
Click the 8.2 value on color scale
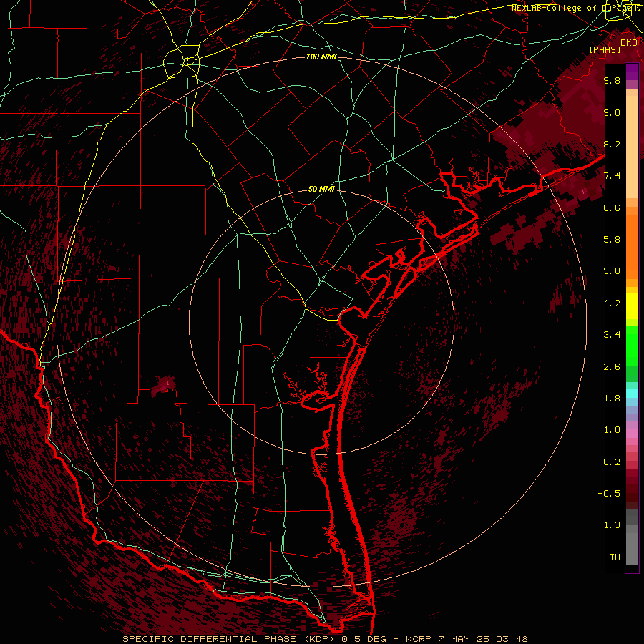click(x=612, y=144)
